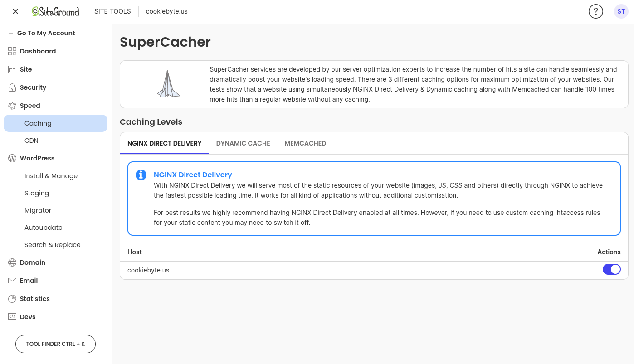Switch to the Memcached tab

305,143
